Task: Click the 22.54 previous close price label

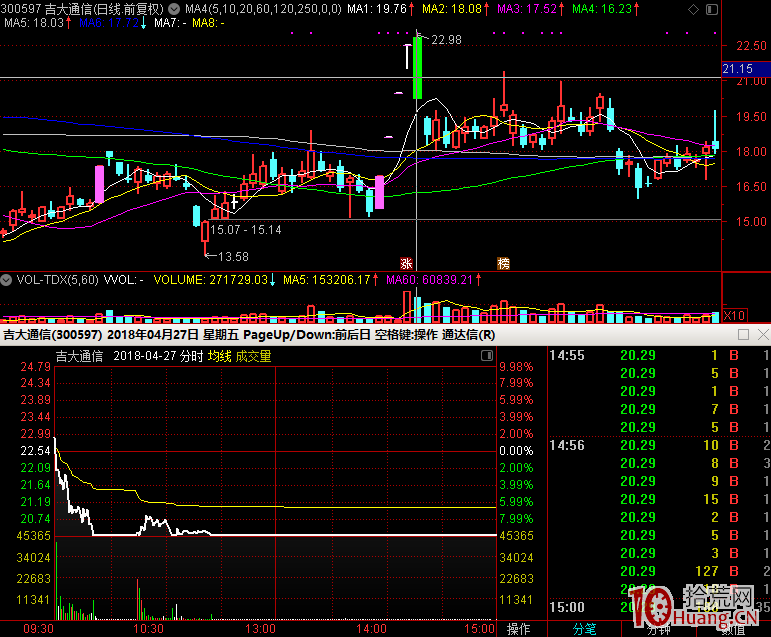Action: [x=35, y=451]
